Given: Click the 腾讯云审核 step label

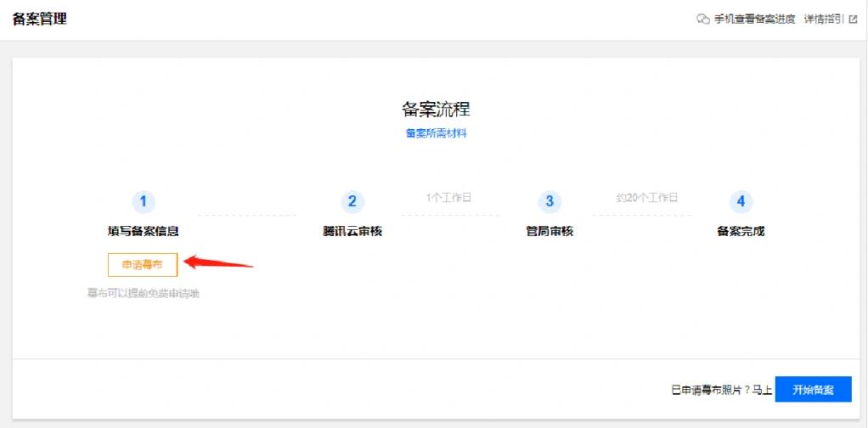Looking at the screenshot, I should 352,232.
